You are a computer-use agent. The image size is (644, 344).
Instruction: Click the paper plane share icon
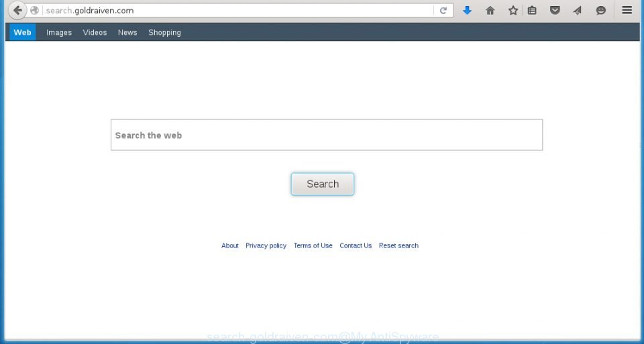(x=578, y=10)
